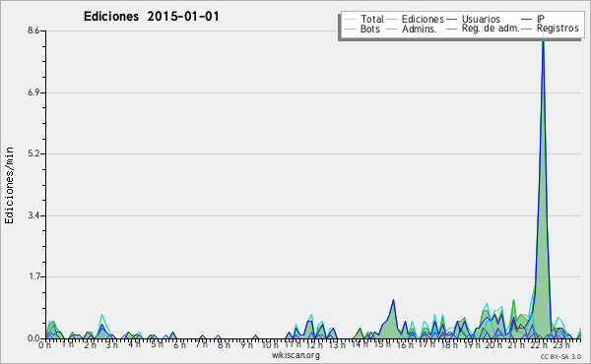The image size is (591, 364).
Task: Click the 'CC BY-SA 3.0' license text
Action: click(x=560, y=356)
